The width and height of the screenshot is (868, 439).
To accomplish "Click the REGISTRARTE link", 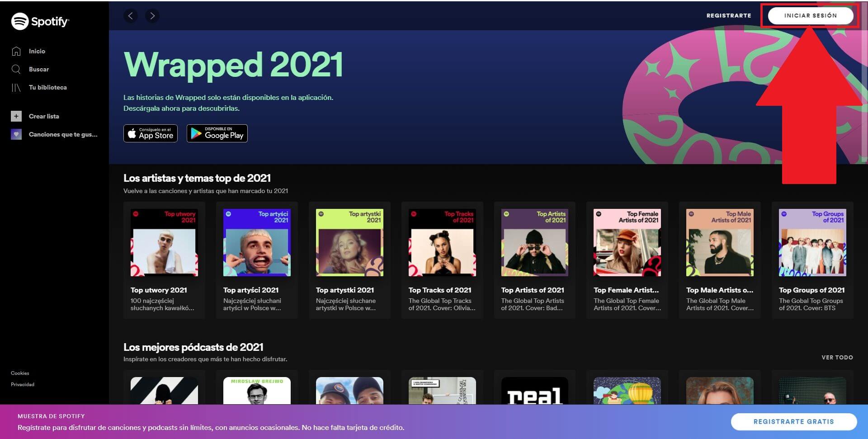I will 729,15.
